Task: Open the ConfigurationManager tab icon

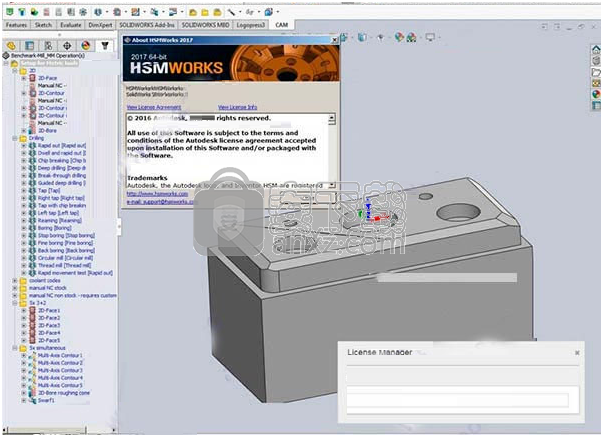Action: [x=48, y=46]
